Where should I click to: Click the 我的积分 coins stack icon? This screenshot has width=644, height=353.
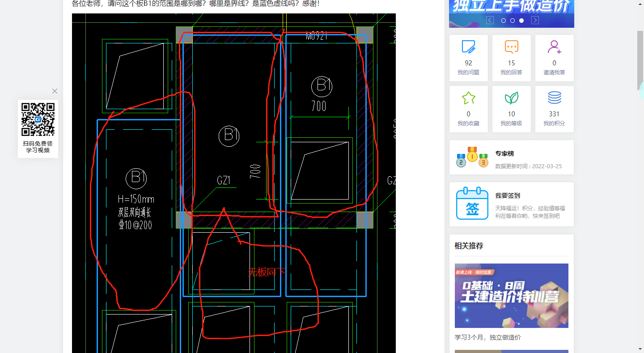point(554,98)
